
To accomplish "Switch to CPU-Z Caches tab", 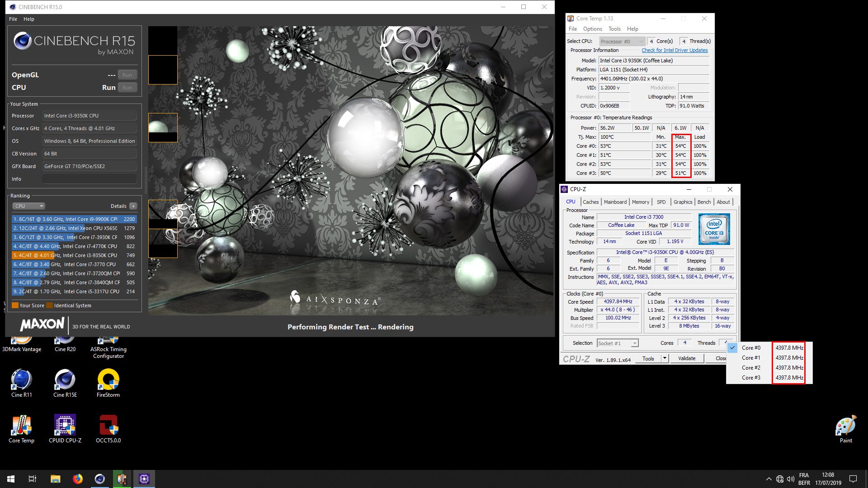I will pos(590,202).
